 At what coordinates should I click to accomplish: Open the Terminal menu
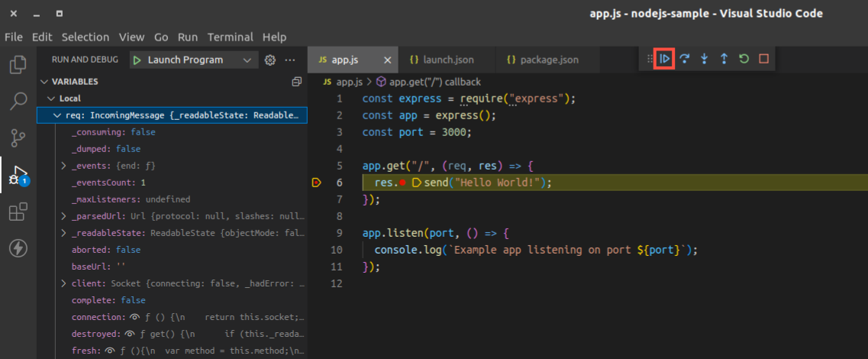click(231, 37)
